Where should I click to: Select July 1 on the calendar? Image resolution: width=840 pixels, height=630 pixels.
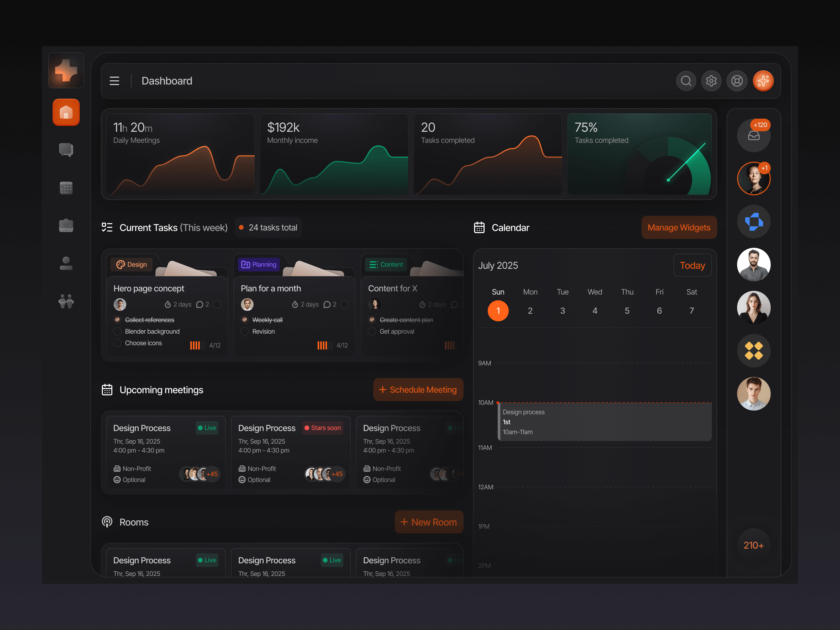coord(498,310)
